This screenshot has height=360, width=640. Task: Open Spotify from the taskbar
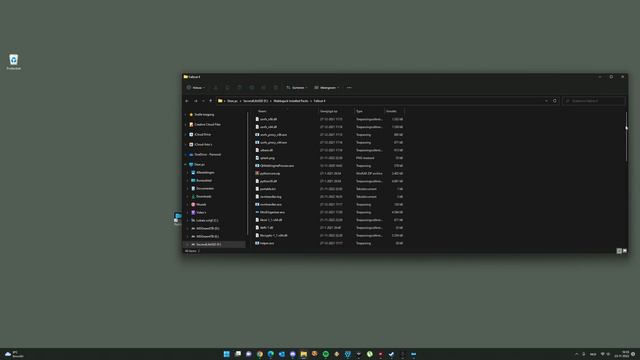coord(326,354)
